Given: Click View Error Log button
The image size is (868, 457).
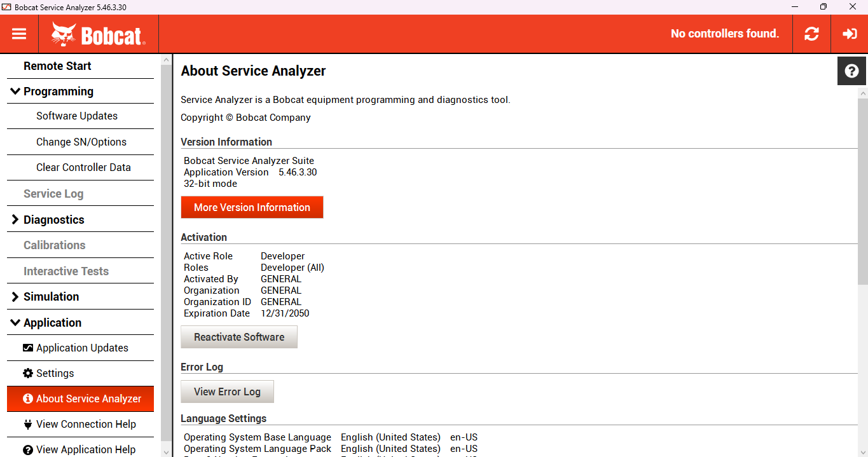Looking at the screenshot, I should click(227, 392).
